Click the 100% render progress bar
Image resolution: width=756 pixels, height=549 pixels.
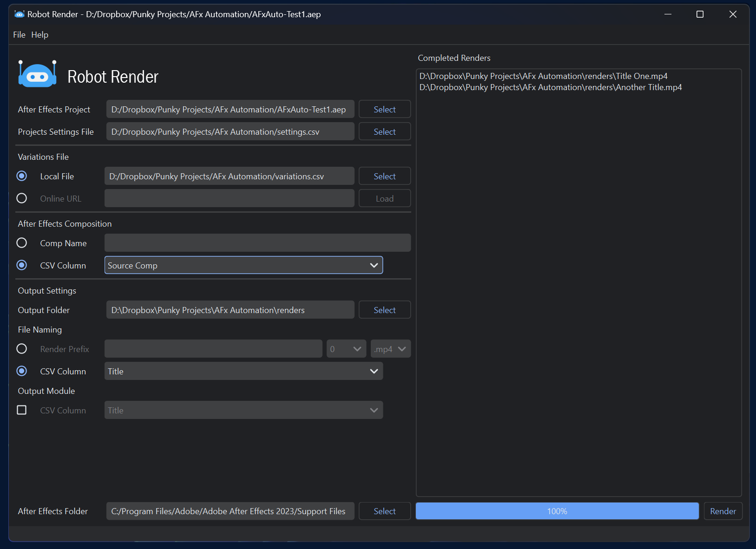coord(557,511)
